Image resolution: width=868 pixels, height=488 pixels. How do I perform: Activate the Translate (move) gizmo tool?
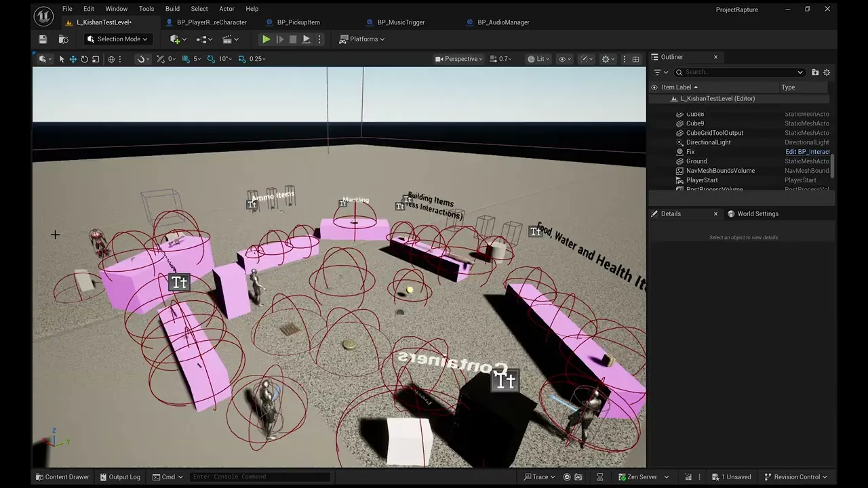73,59
